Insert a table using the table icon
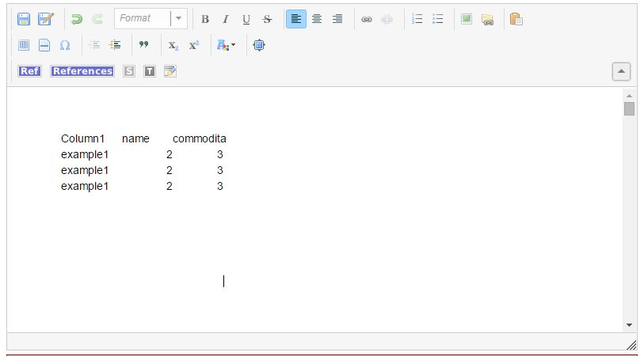Image resolution: width=644 pixels, height=356 pixels. pyautogui.click(x=24, y=45)
